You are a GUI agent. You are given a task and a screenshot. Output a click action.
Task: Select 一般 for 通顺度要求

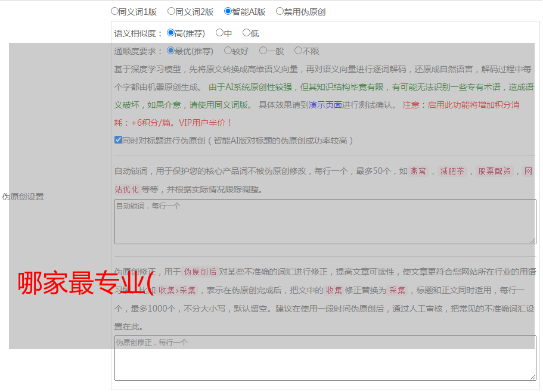[x=263, y=51]
